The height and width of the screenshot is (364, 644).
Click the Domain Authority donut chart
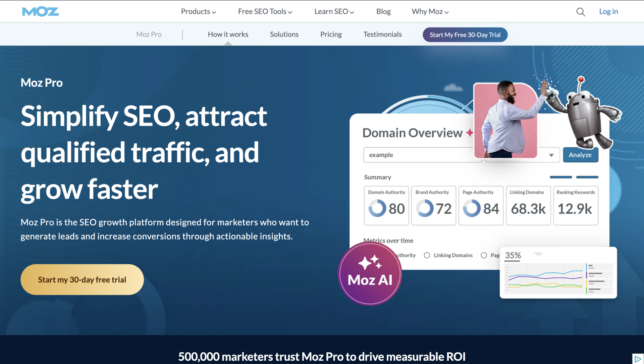[x=377, y=208]
